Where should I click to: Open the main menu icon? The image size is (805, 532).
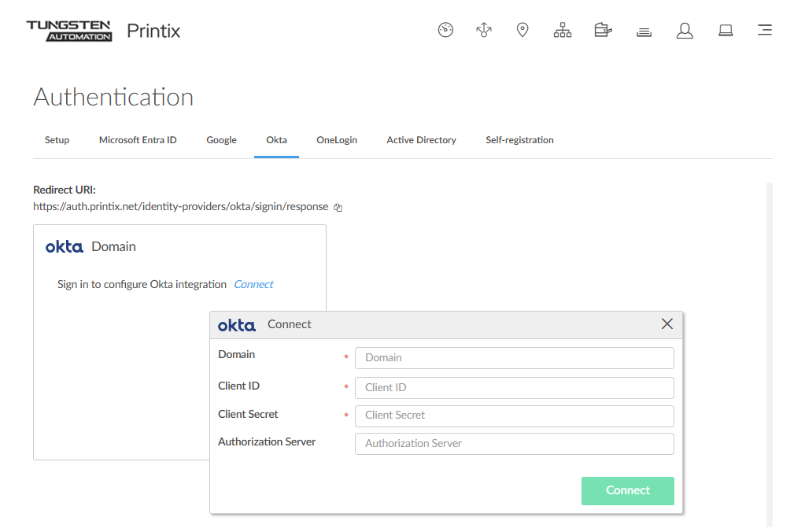764,31
